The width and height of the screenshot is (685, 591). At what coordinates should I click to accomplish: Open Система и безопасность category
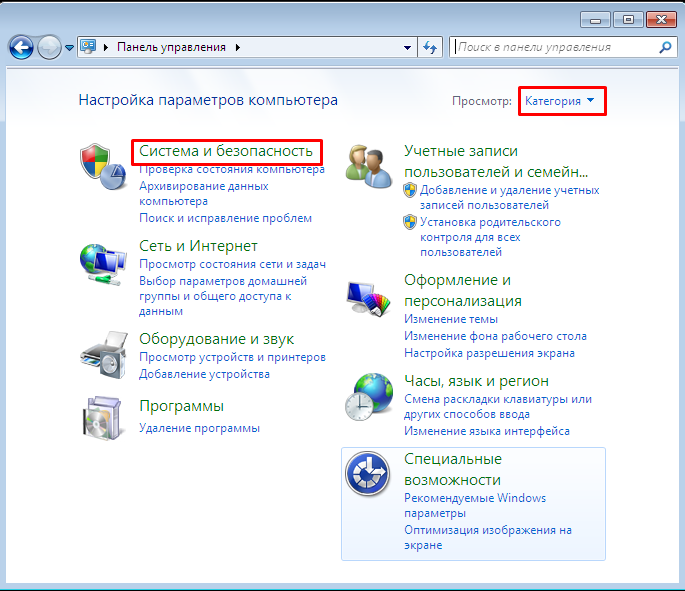pyautogui.click(x=226, y=151)
